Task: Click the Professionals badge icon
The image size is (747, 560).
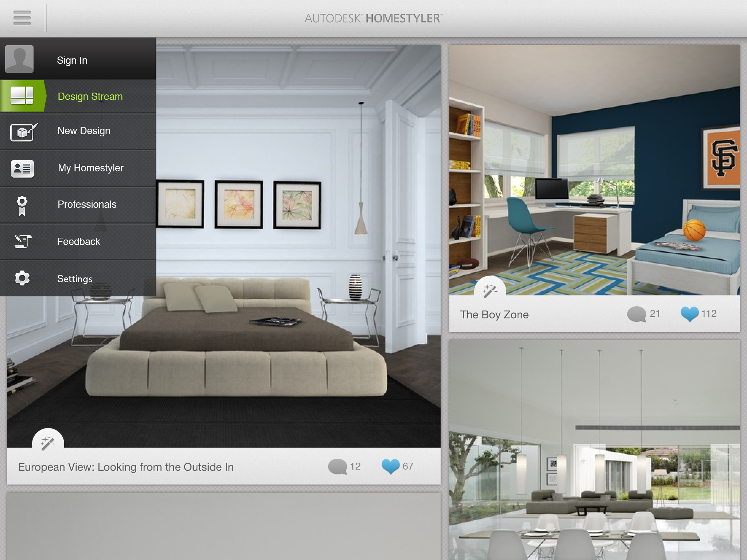Action: coord(22,204)
